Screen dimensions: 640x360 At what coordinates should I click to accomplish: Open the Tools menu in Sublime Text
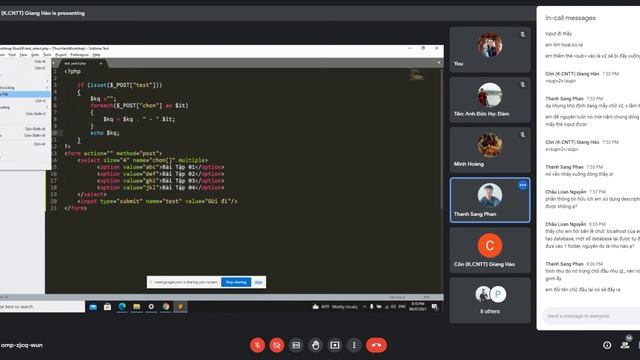click(47, 55)
